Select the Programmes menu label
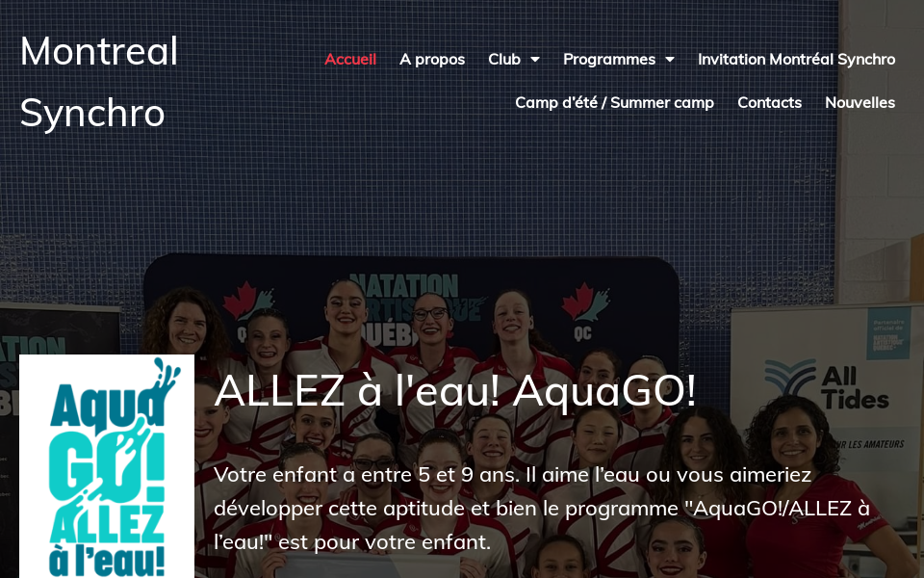This screenshot has width=924, height=578. pyautogui.click(x=609, y=59)
